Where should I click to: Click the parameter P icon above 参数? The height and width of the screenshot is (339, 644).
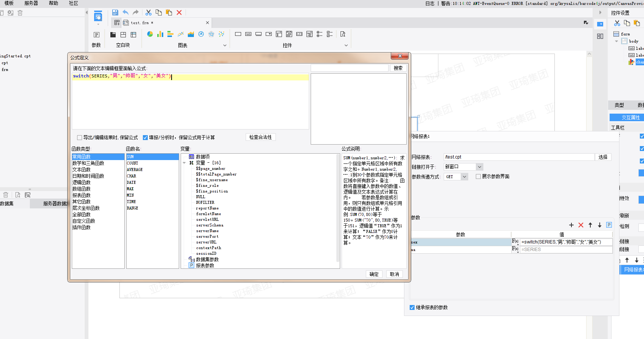[96, 35]
